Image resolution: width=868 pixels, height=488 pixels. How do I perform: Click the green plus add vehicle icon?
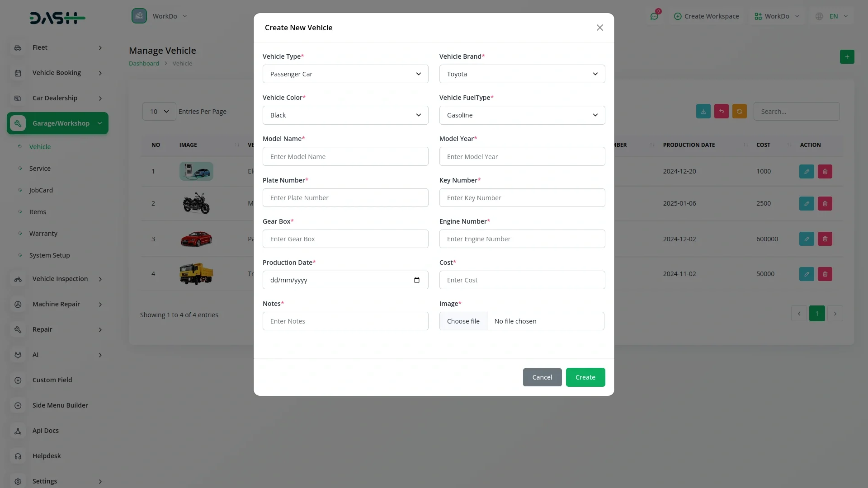click(x=847, y=57)
